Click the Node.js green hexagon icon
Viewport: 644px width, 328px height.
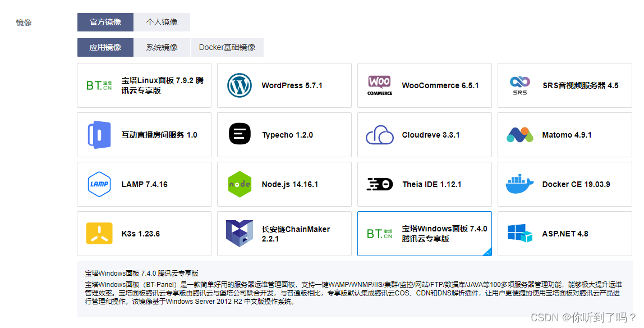(x=240, y=184)
